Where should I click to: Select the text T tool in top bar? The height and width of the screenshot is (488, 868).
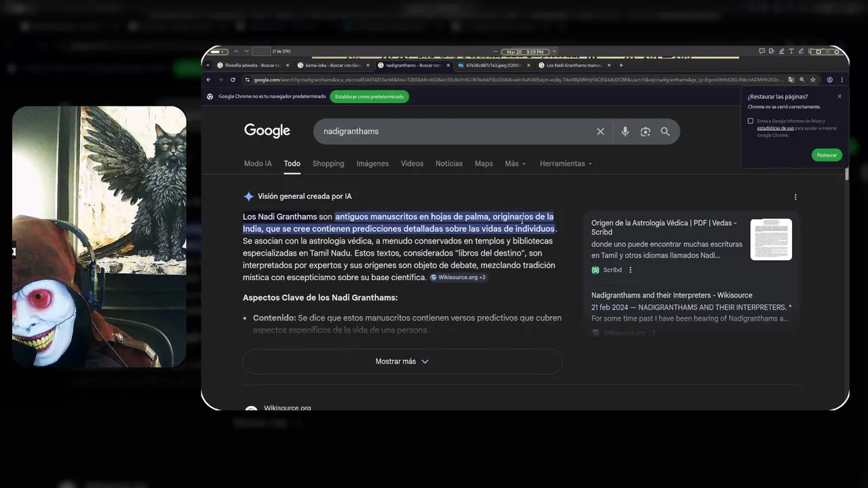coord(791,52)
